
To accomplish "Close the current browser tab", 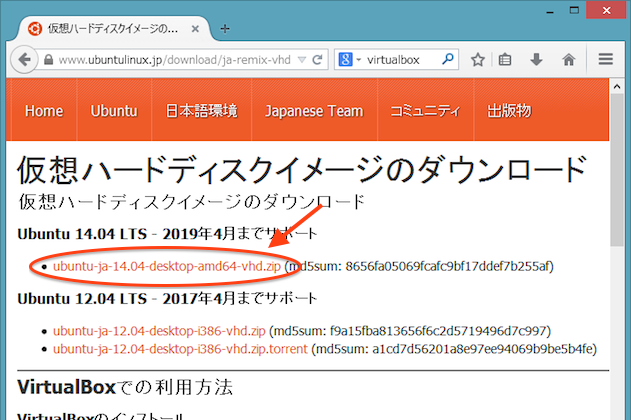I will 195,27.
